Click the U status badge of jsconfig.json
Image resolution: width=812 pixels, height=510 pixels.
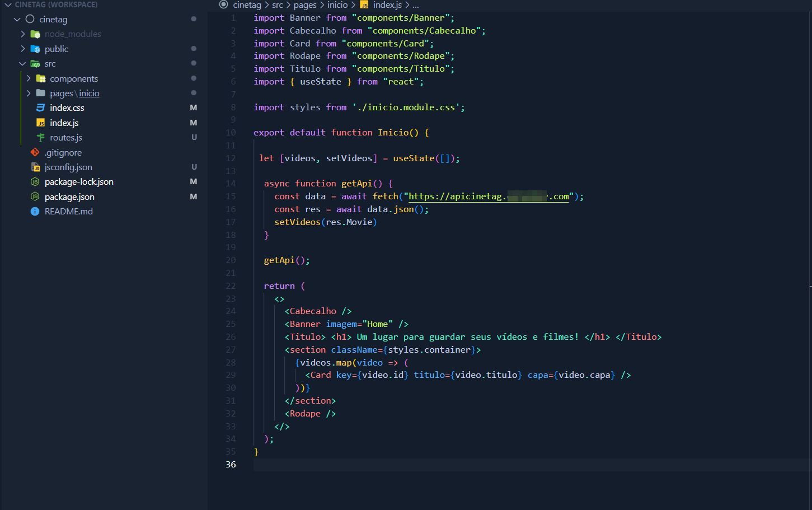(x=194, y=167)
